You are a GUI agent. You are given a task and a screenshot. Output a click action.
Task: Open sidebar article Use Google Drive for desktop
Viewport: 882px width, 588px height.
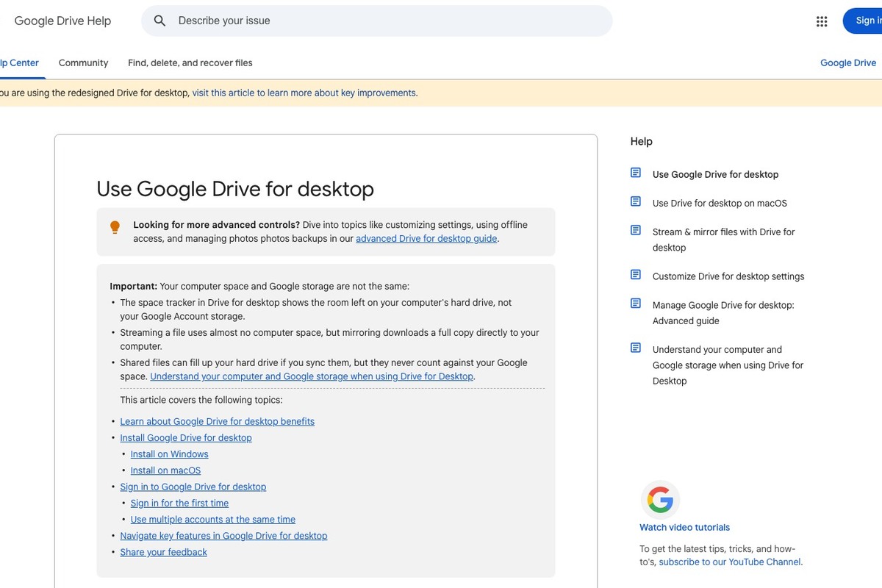715,175
